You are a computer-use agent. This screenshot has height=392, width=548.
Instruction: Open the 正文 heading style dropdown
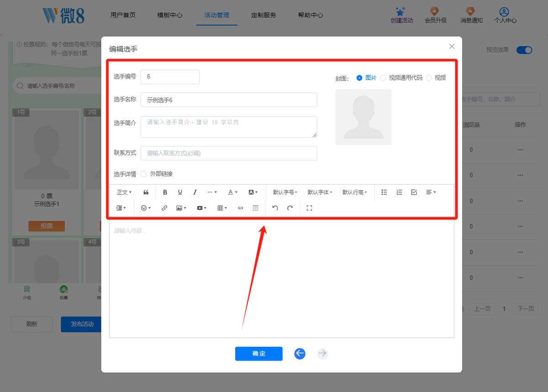point(124,192)
